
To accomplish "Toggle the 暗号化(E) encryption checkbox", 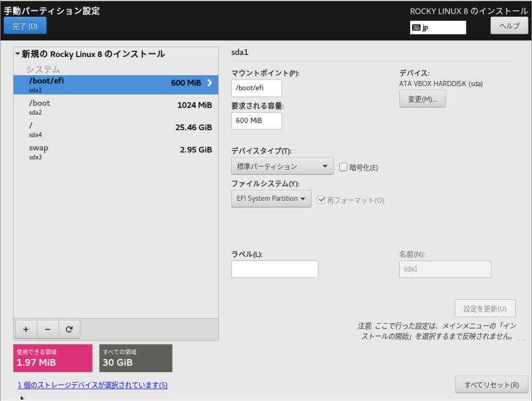I will tap(343, 167).
